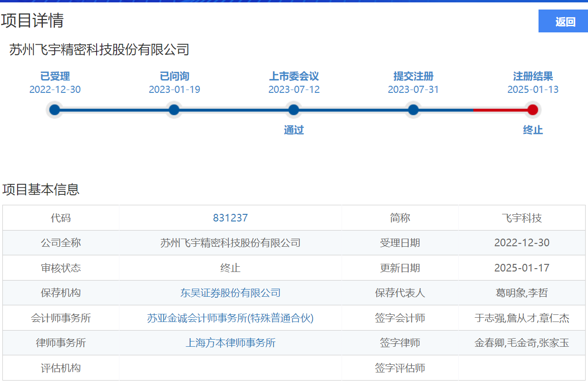Screen dimensions: 588x392
Task: Select the 上市委会议 timeline node
Action: click(x=294, y=109)
